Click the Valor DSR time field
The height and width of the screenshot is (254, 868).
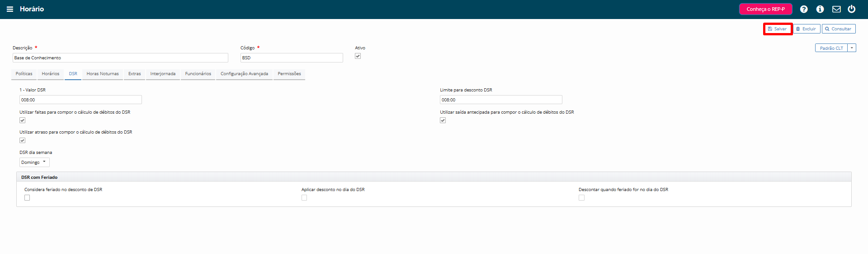(80, 100)
